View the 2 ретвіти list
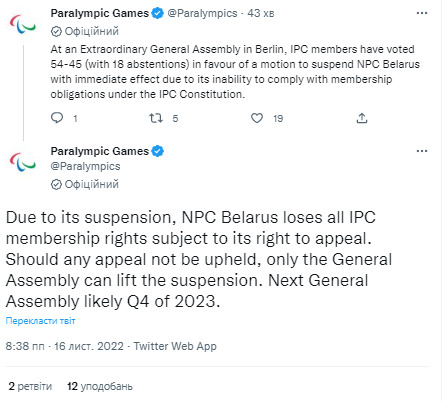 tap(30, 386)
